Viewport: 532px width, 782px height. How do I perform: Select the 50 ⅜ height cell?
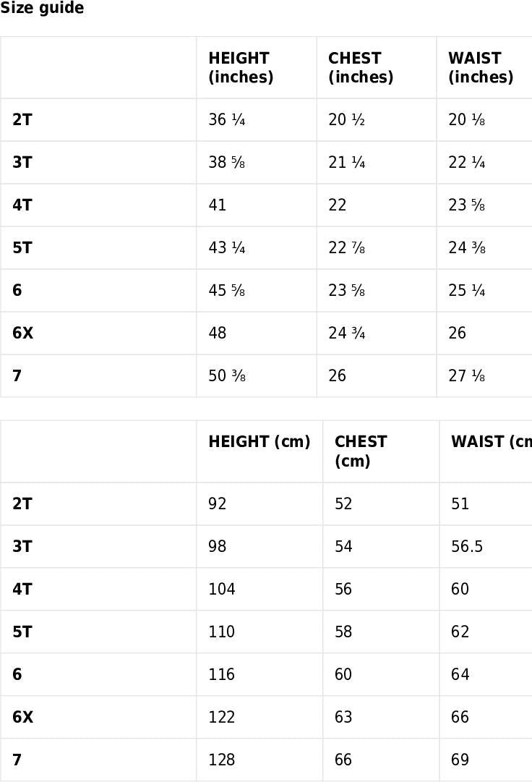pos(227,375)
